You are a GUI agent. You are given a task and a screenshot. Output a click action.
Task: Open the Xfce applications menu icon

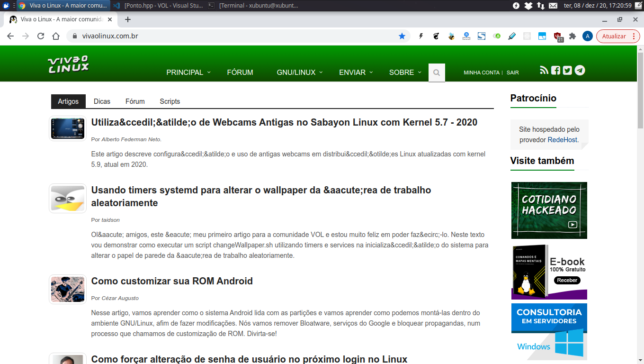coord(6,6)
